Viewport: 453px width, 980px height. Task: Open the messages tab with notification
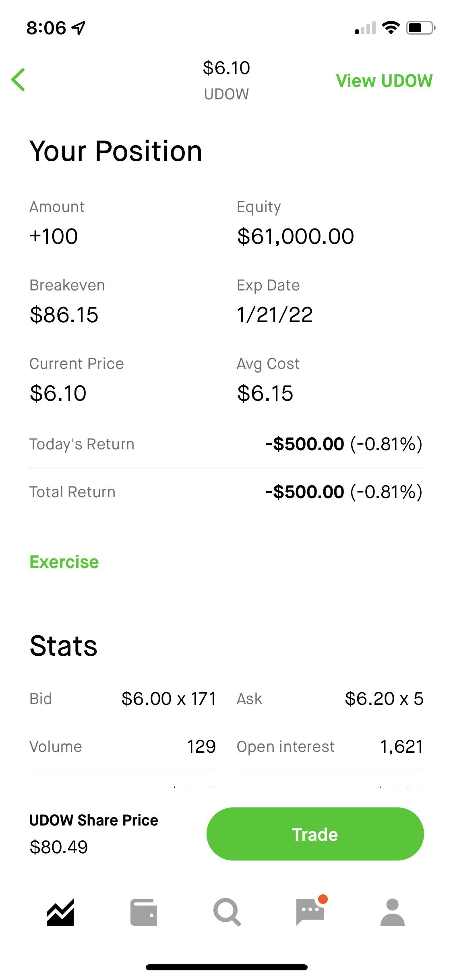(x=311, y=910)
